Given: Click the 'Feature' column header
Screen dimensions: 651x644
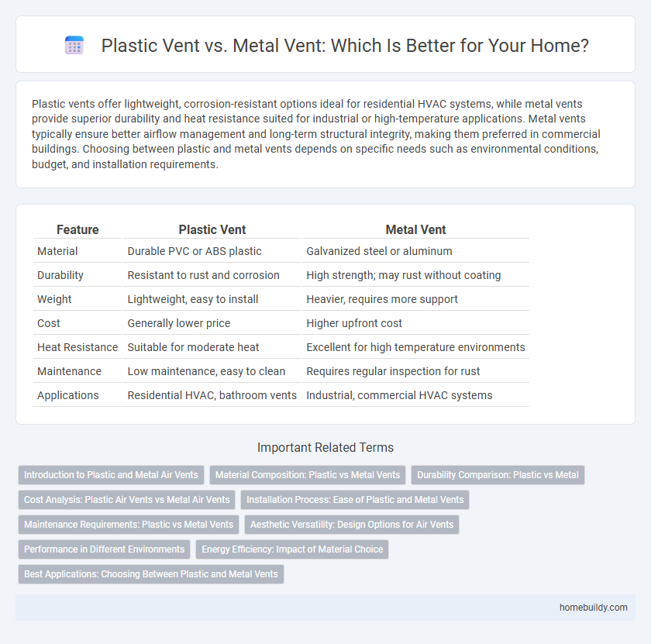Looking at the screenshot, I should click(x=77, y=229).
